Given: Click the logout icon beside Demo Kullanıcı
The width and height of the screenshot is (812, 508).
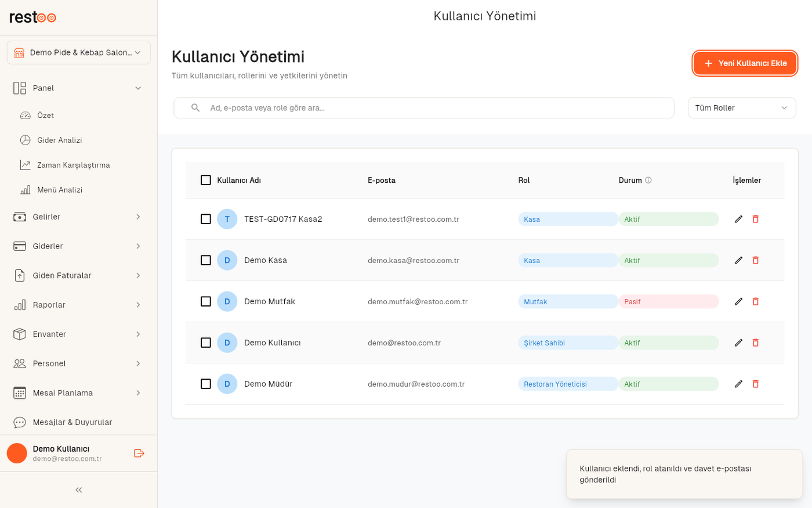Looking at the screenshot, I should point(139,453).
